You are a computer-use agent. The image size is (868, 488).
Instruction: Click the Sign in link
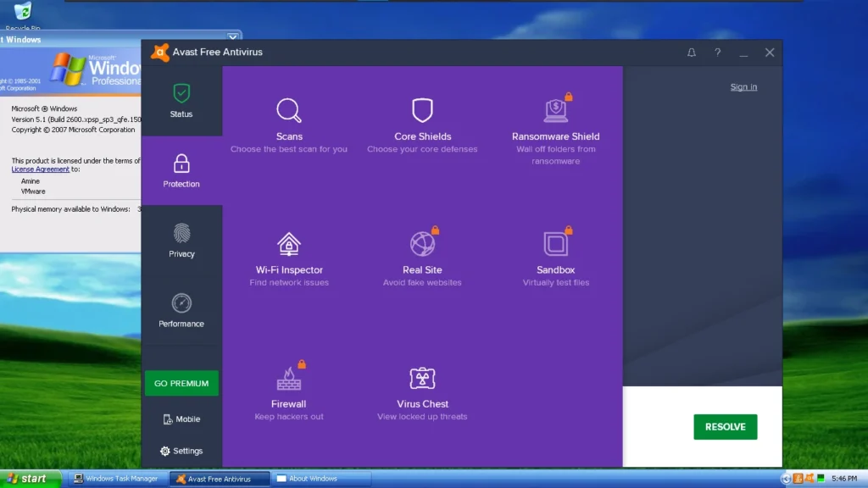click(743, 86)
